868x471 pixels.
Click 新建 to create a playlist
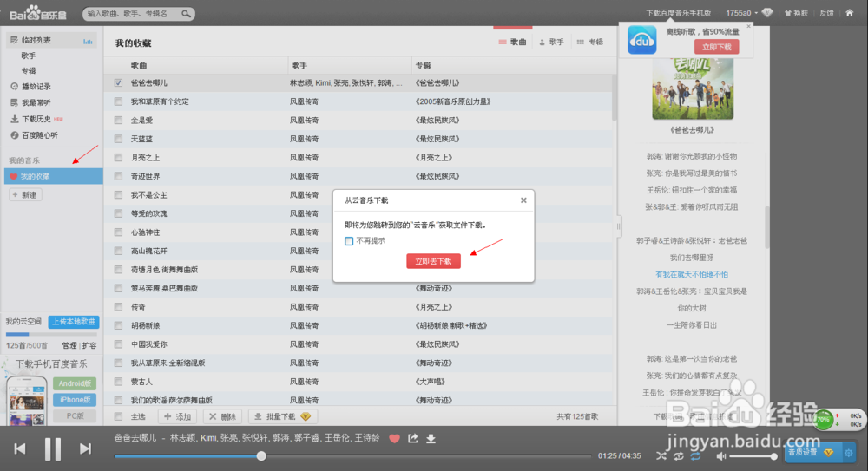pyautogui.click(x=25, y=195)
